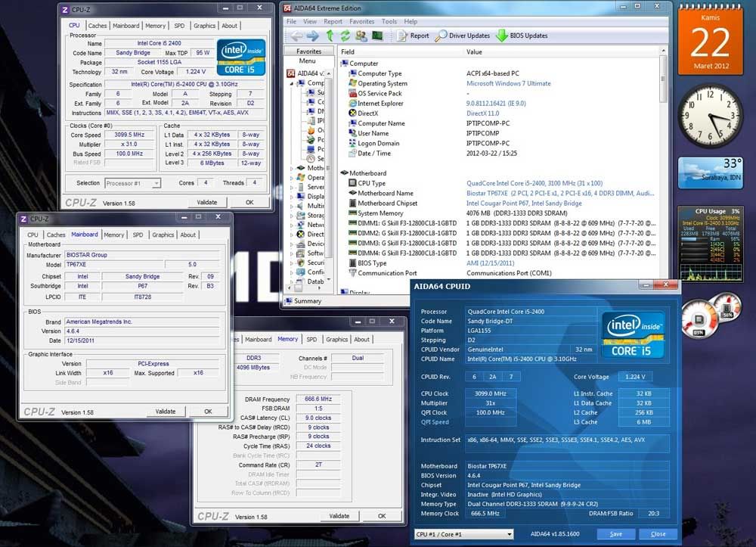The height and width of the screenshot is (547, 756).
Task: Expand the DirectX node in AIDA64 tree
Action: (291, 235)
